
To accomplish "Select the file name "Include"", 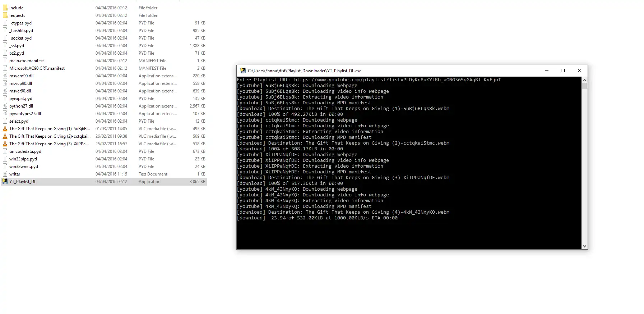I will pos(16,8).
